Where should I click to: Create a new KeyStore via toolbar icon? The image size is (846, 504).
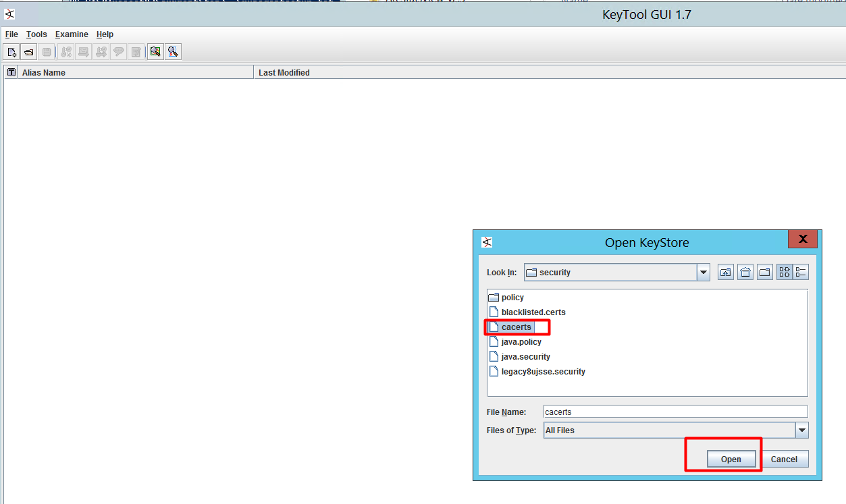11,51
